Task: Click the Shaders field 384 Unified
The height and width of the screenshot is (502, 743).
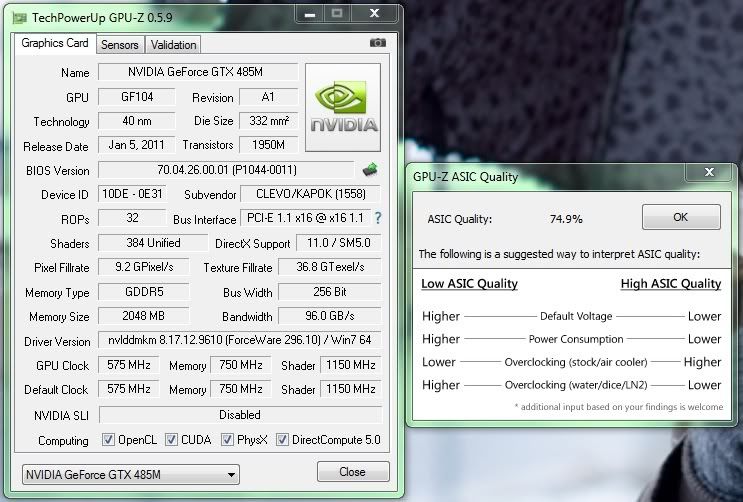Action: [153, 243]
